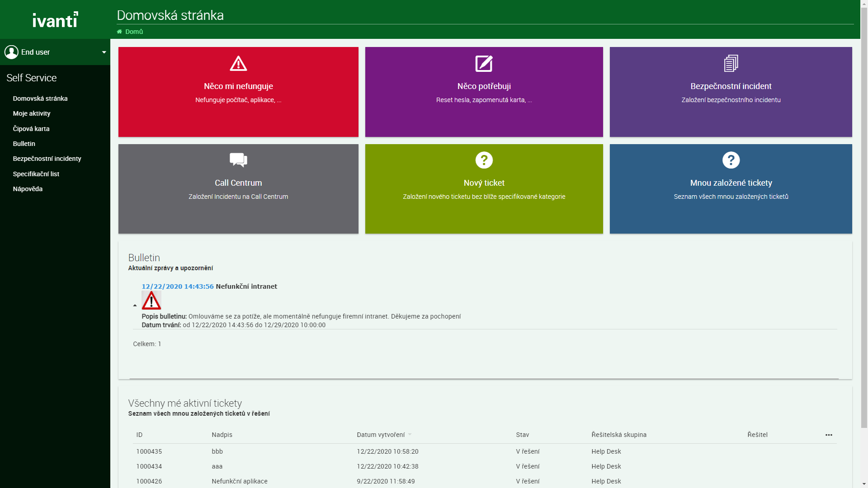Screen dimensions: 868x488
Task: Click the edit pencil icon on purple tile
Action: (x=484, y=64)
